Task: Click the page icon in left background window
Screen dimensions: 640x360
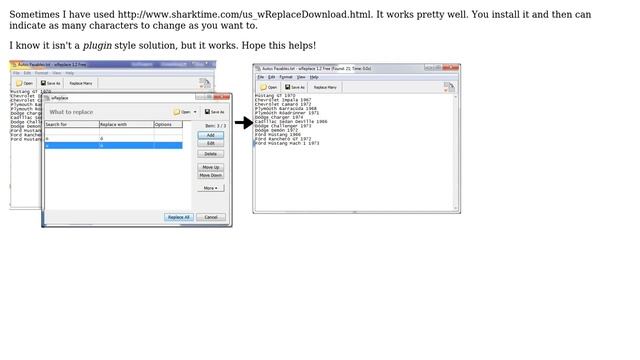Action: 204,83
